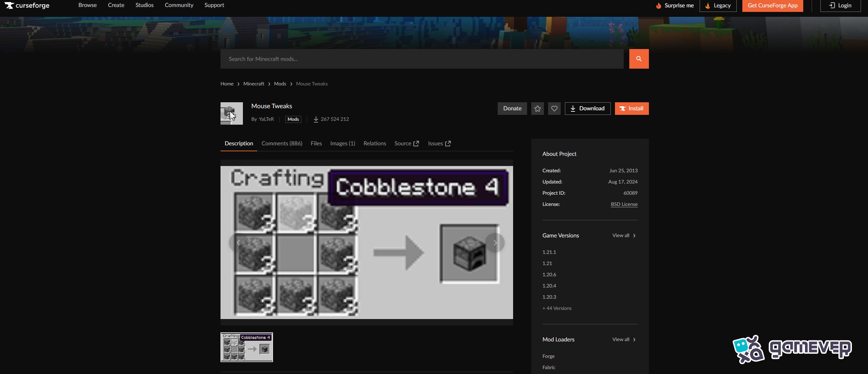Screen dimensions: 868x374
Task: Expand the + 44 Versions list
Action: coord(557,308)
